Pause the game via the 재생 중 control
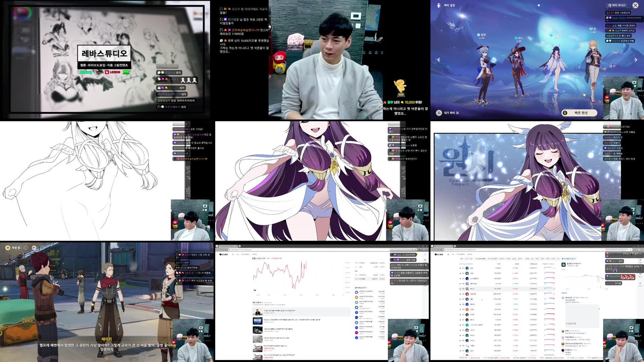 click(x=7, y=247)
